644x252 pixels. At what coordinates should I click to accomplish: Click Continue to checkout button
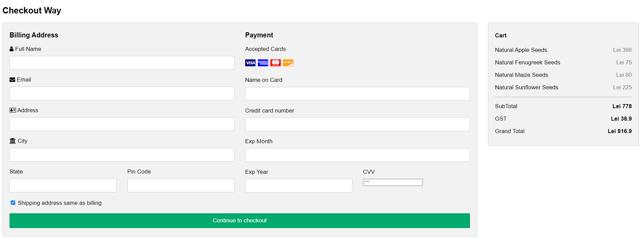coord(240,221)
